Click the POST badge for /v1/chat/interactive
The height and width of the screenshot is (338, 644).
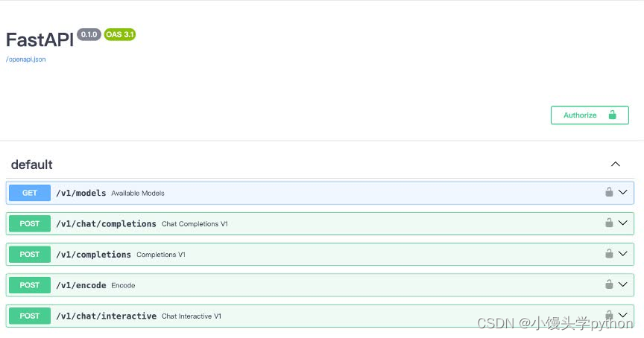30,316
